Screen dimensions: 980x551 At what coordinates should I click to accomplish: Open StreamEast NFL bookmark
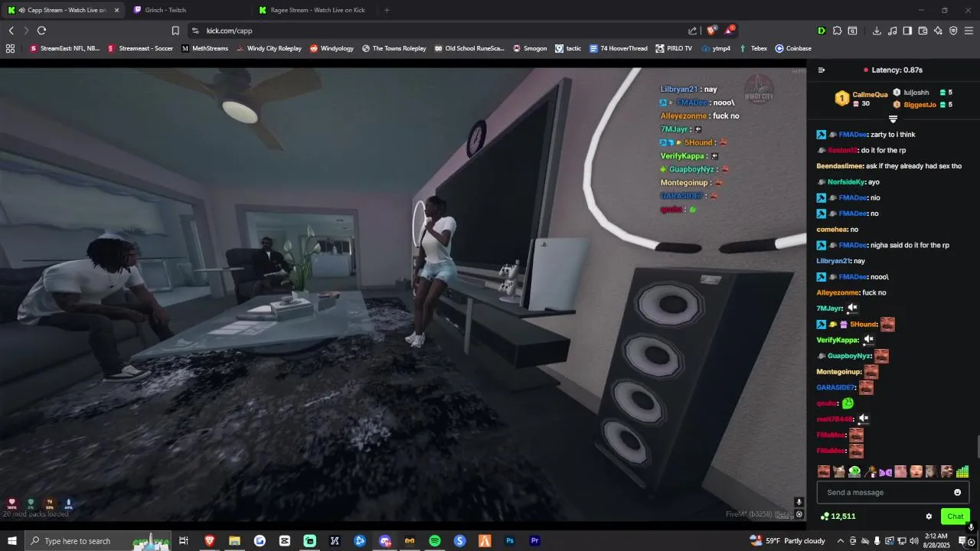click(65, 48)
